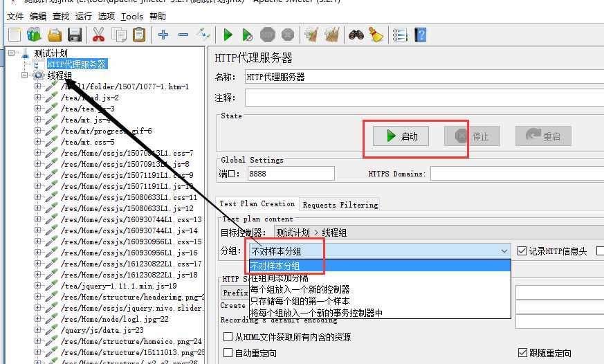
Task: Open the 文件 menu
Action: click(15, 16)
